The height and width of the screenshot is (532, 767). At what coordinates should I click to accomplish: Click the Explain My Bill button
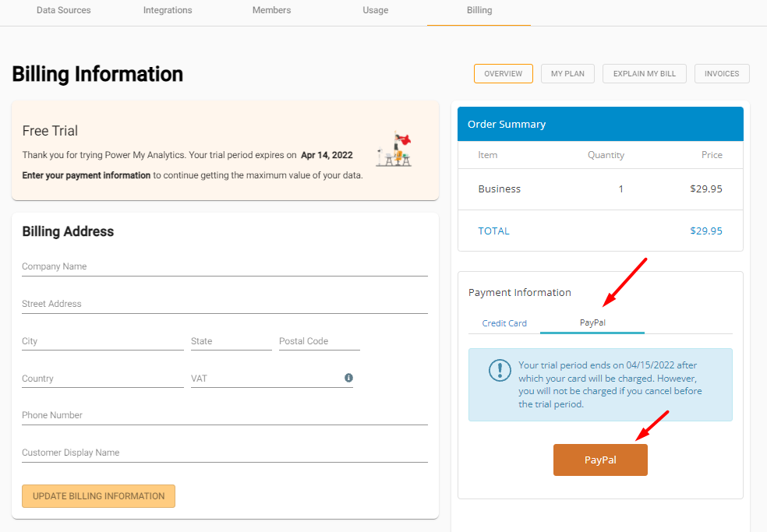[x=645, y=74]
